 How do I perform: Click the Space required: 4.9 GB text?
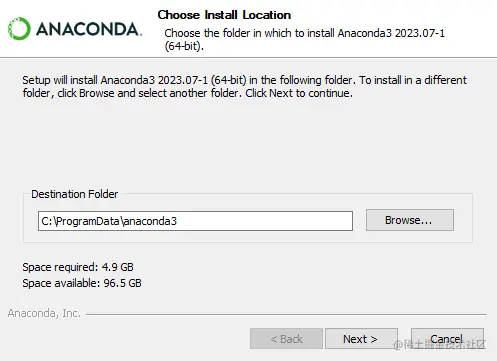click(78, 267)
